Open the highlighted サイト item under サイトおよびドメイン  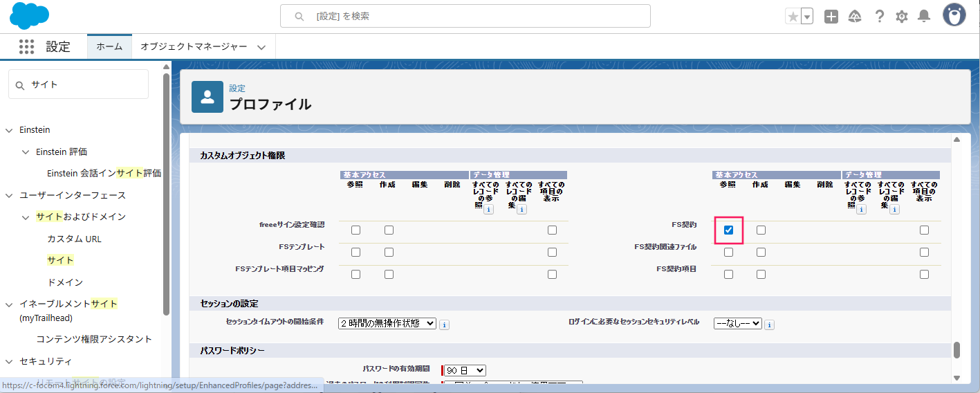[60, 260]
